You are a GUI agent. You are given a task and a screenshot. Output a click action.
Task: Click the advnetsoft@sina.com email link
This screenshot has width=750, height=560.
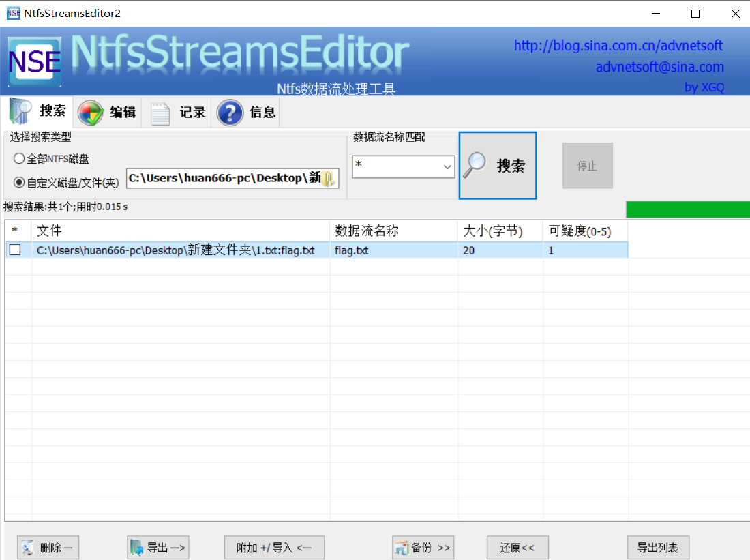[659, 67]
